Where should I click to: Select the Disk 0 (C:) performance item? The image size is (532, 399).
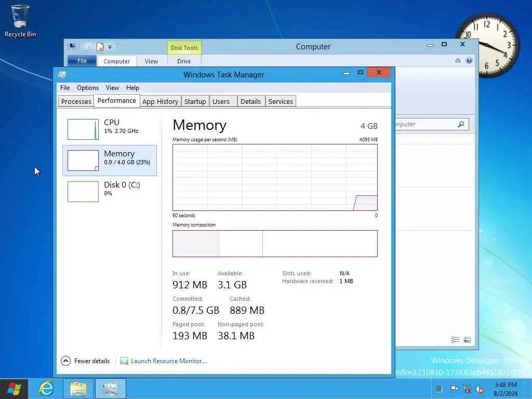pos(110,191)
